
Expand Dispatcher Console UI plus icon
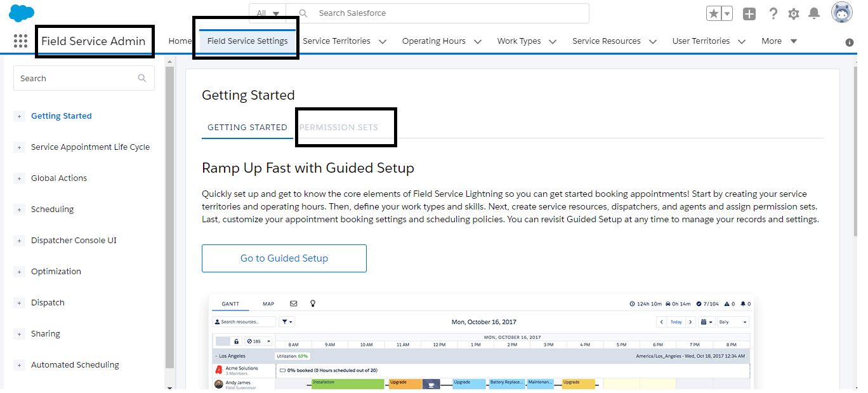[20, 241]
